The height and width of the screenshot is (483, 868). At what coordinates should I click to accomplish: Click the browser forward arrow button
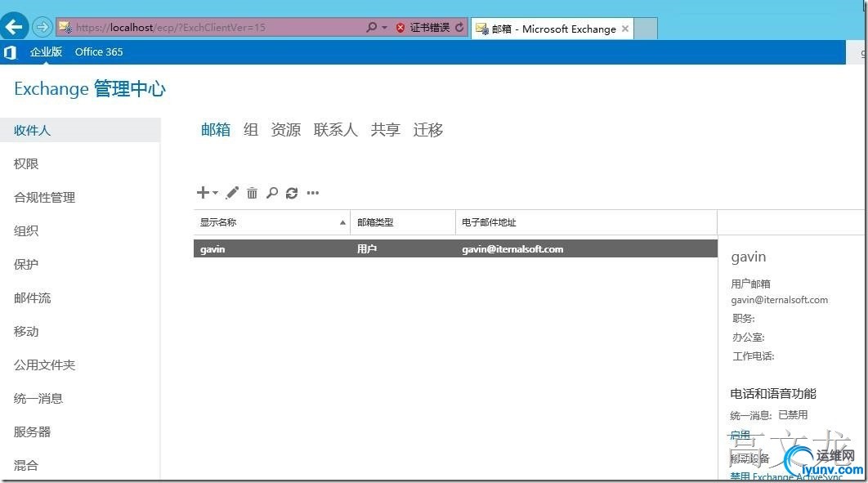click(42, 26)
